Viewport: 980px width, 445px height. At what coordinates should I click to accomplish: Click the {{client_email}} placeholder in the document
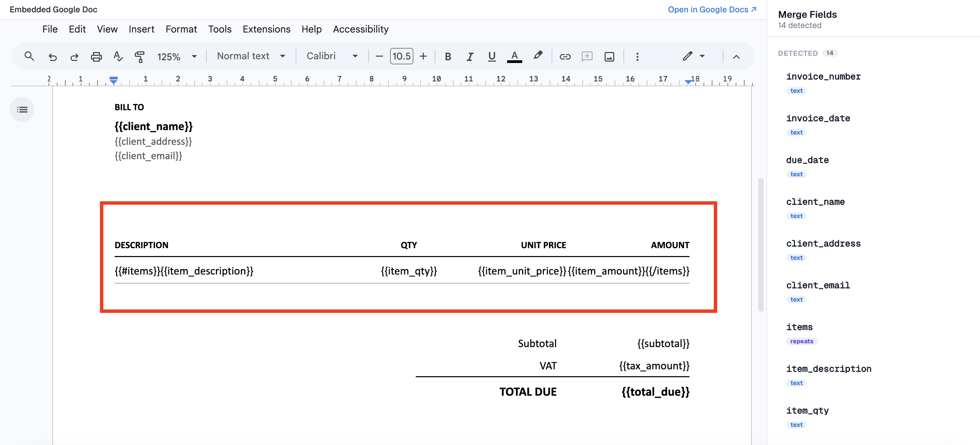149,156
